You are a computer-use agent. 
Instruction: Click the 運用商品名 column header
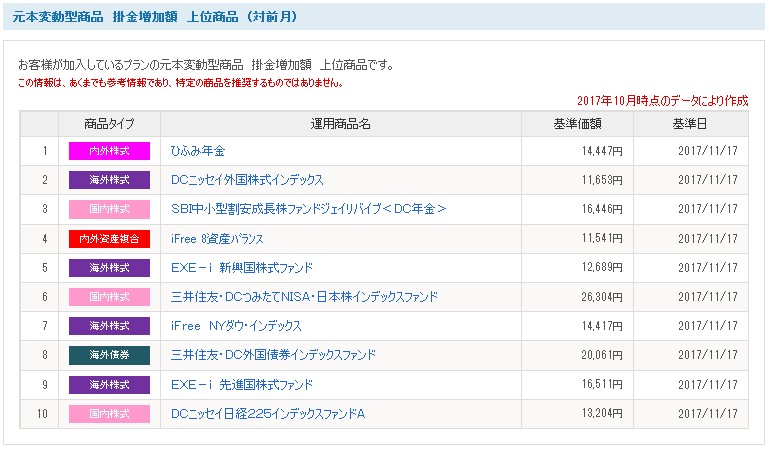[341, 124]
